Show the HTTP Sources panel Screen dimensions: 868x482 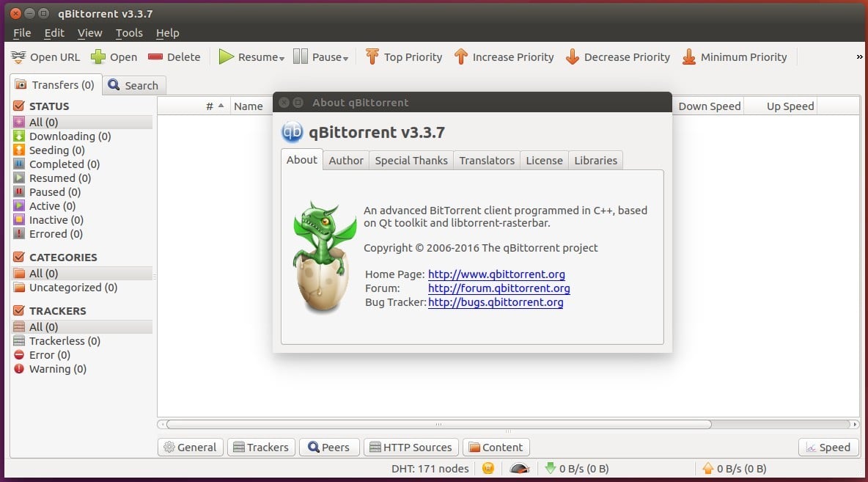[x=411, y=447]
